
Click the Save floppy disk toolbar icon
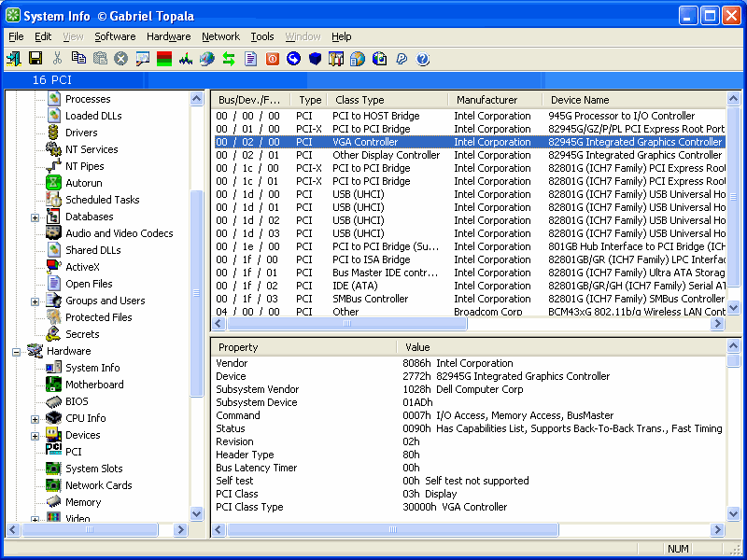(35, 59)
